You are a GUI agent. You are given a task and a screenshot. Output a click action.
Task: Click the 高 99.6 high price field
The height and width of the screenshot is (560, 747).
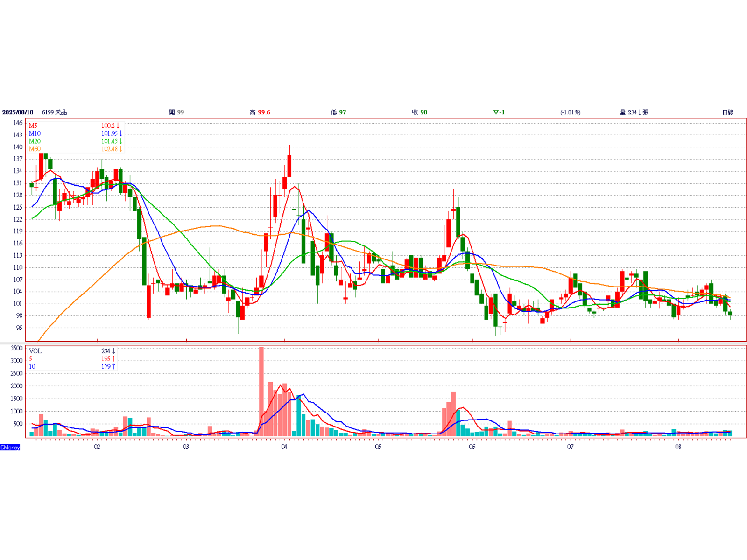260,112
